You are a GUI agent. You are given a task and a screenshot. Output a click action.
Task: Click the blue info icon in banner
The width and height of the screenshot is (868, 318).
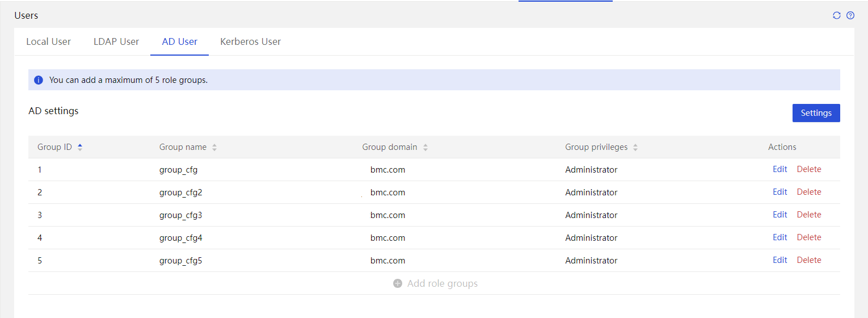(39, 80)
